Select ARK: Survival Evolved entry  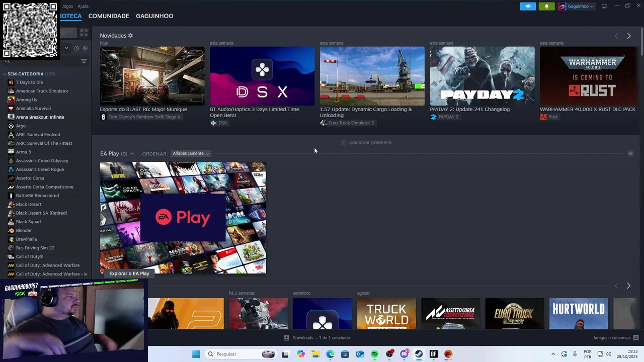pos(38,135)
